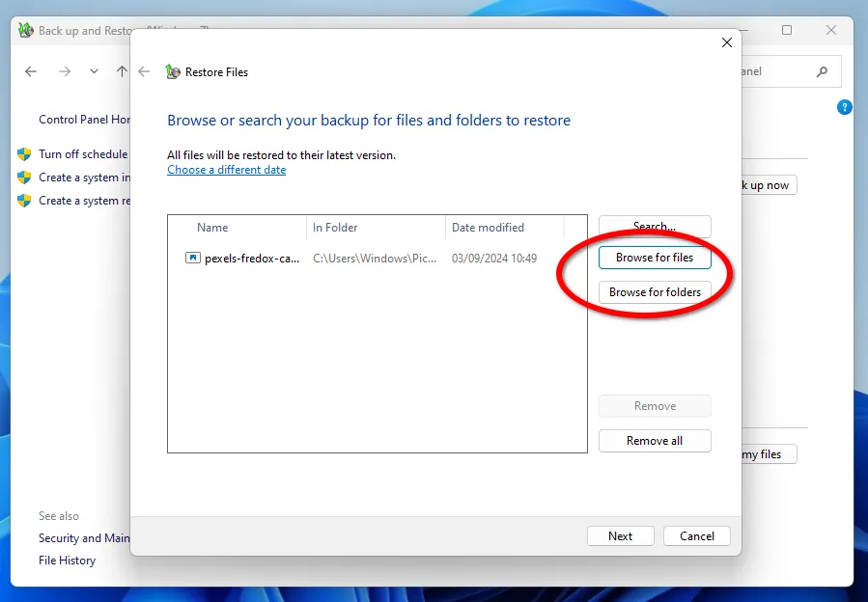The width and height of the screenshot is (868, 602).
Task: Click the shield icon beside Turn off schedule
Action: click(x=24, y=154)
